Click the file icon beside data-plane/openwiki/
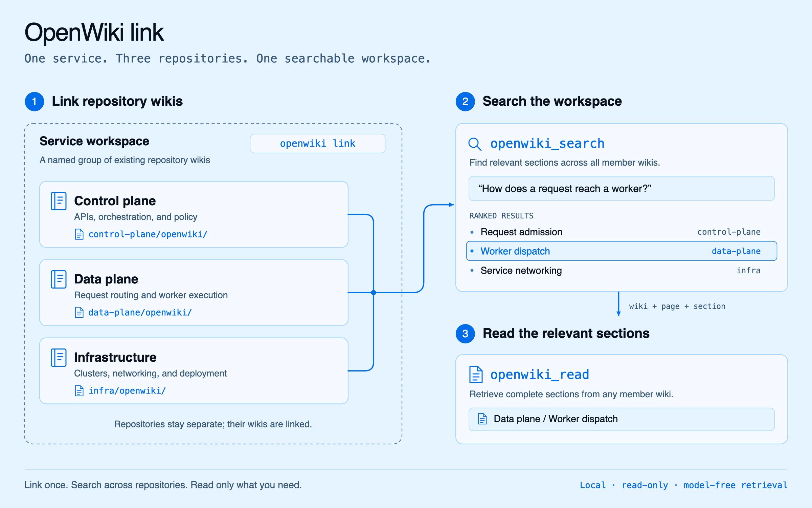This screenshot has height=508, width=812. 79,313
